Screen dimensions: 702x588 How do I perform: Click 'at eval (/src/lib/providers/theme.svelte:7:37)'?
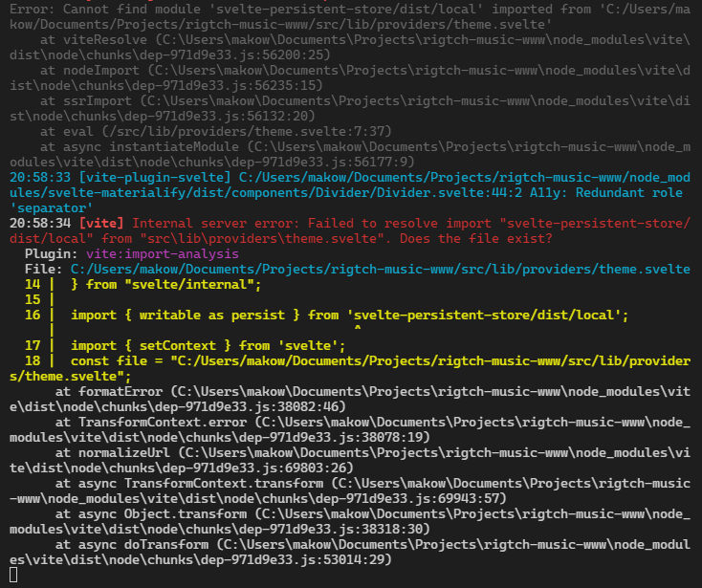tap(216, 132)
